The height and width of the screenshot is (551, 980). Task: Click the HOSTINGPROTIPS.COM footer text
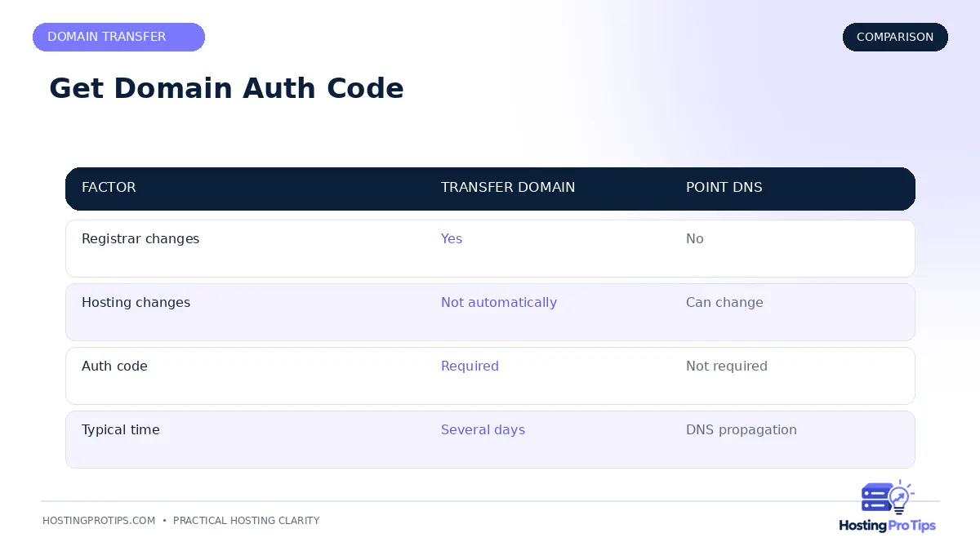point(99,521)
